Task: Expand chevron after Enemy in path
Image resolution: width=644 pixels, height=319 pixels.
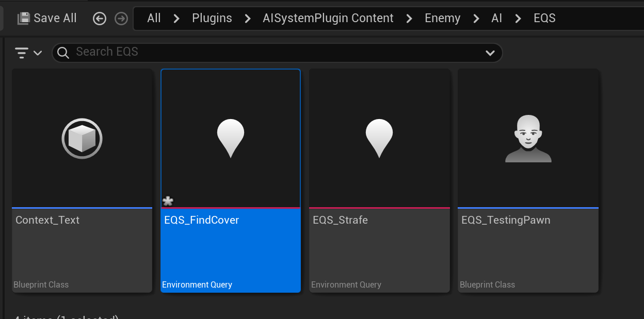Action: tap(476, 19)
